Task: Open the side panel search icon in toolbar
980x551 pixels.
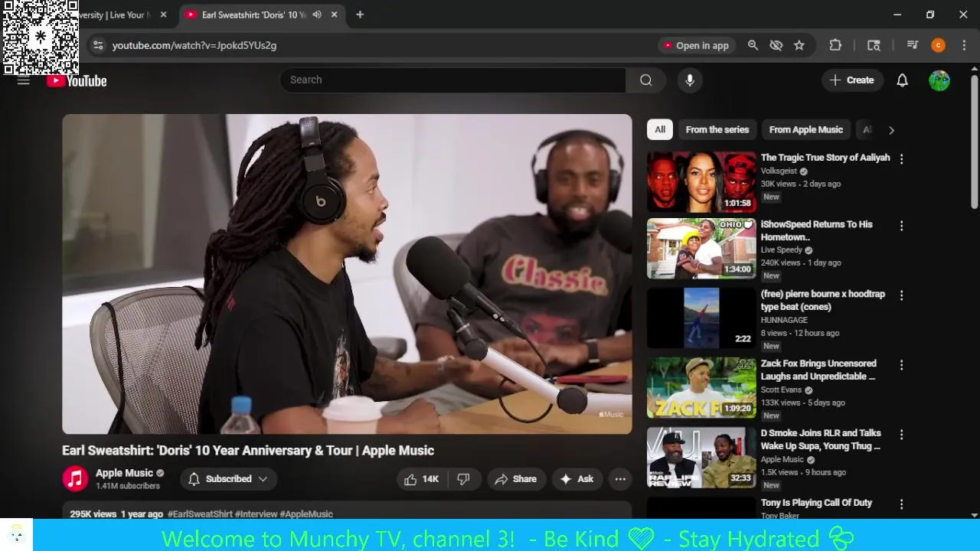Action: pos(874,45)
